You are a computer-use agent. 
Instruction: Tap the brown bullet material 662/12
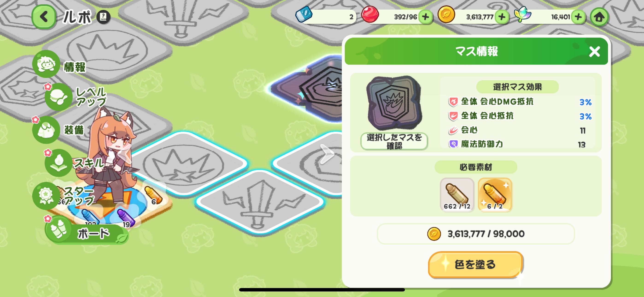point(457,195)
